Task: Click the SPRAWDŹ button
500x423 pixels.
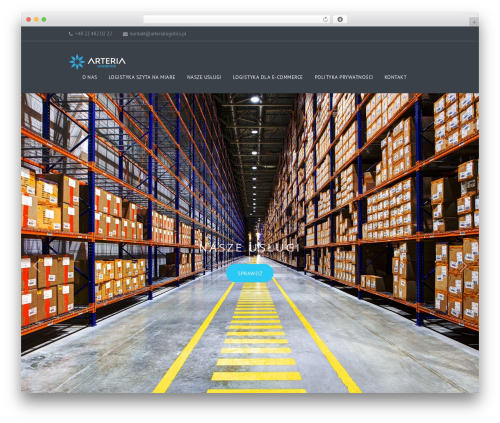Action: click(250, 273)
